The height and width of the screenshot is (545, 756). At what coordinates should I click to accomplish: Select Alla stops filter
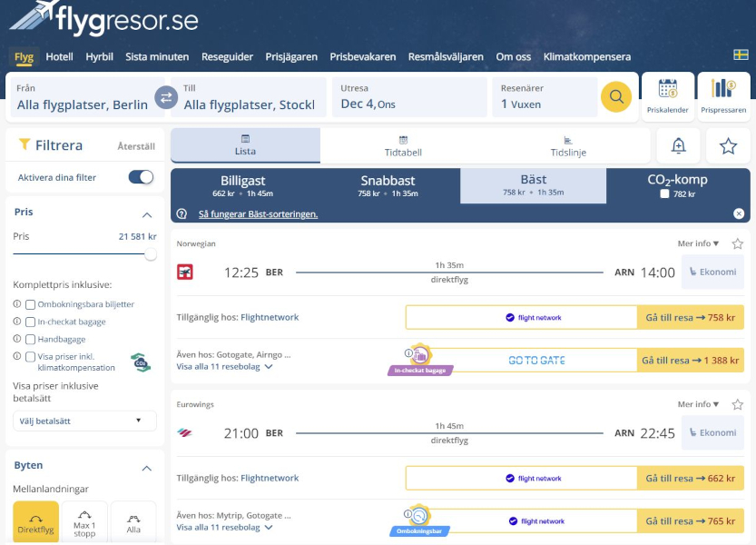click(x=133, y=522)
